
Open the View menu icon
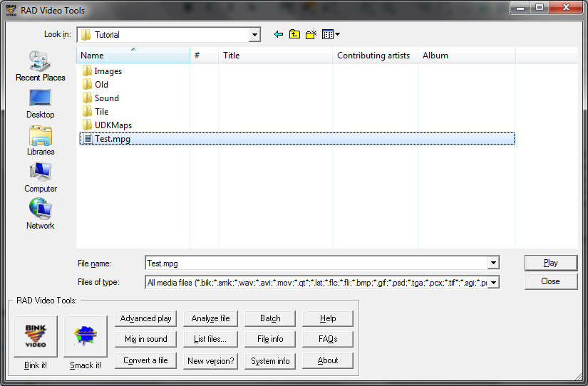coord(331,34)
